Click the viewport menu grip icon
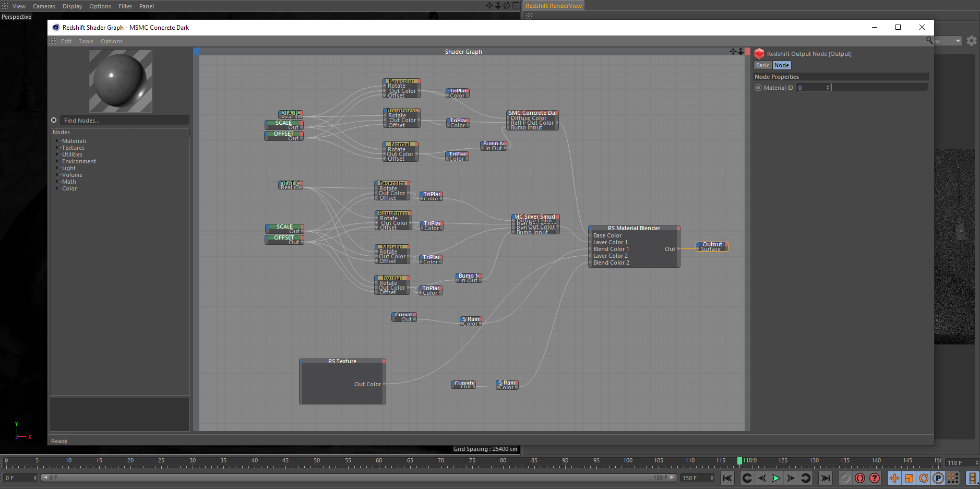This screenshot has width=980, height=489. [x=5, y=6]
